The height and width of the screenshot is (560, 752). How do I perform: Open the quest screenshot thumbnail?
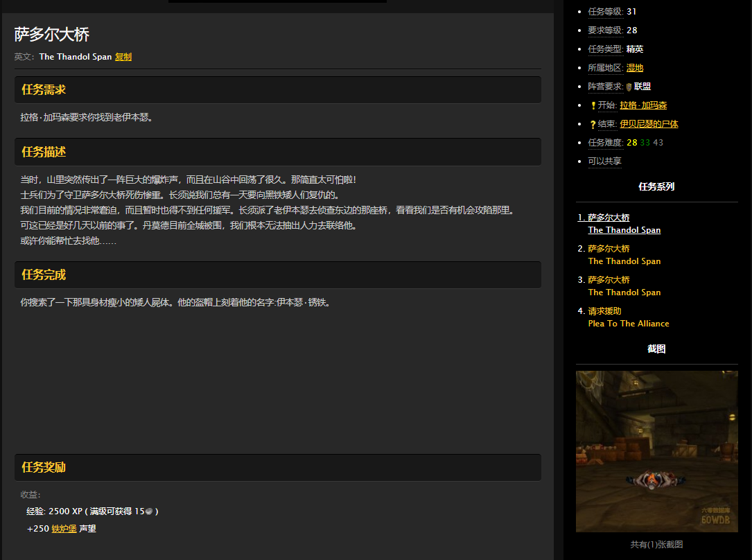[656, 451]
